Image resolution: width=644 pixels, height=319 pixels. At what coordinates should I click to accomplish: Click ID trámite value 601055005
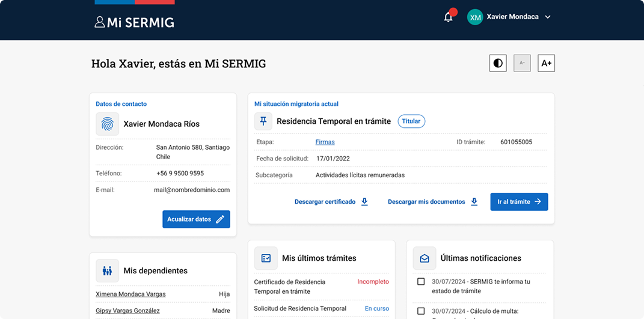coord(517,142)
